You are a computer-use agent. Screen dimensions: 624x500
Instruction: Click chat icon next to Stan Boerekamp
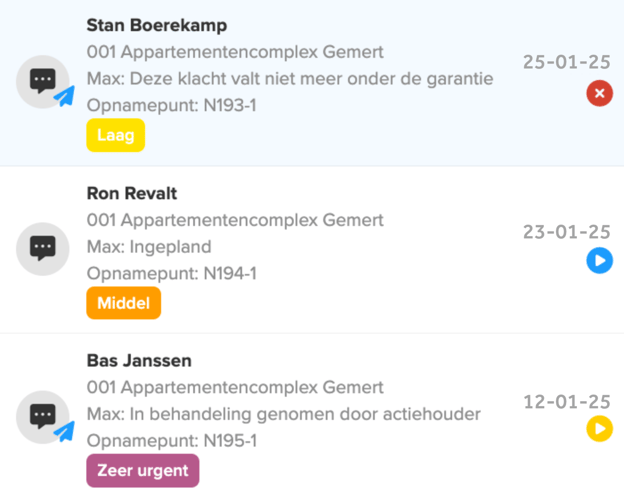(x=42, y=82)
